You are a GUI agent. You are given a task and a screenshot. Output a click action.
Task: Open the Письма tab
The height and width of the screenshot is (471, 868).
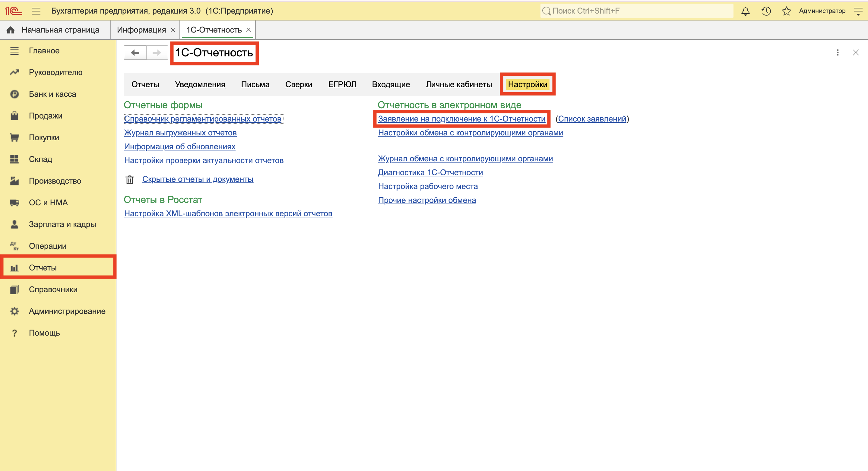[255, 84]
